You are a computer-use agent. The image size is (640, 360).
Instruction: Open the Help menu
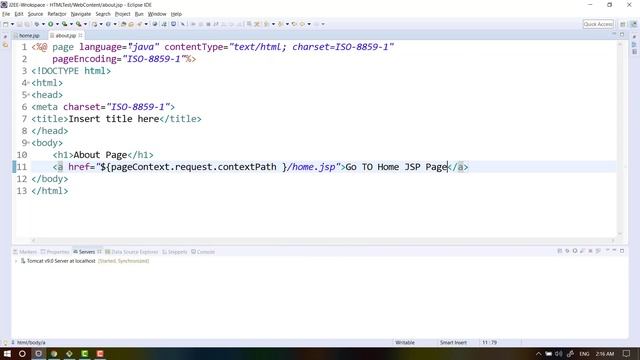click(x=176, y=14)
